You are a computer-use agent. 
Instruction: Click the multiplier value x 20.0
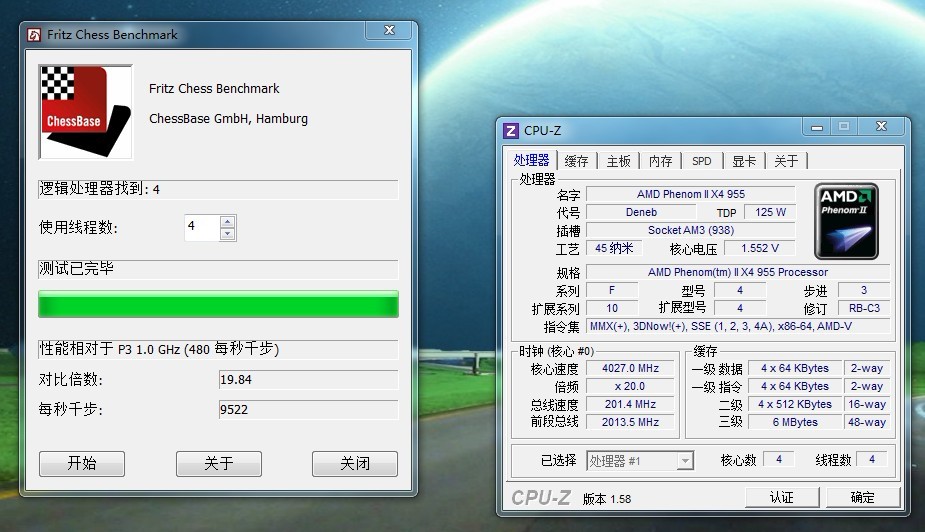click(630, 386)
